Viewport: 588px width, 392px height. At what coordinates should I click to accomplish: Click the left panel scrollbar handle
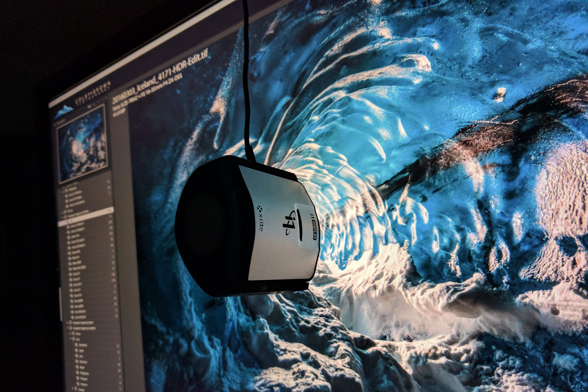coord(60,304)
